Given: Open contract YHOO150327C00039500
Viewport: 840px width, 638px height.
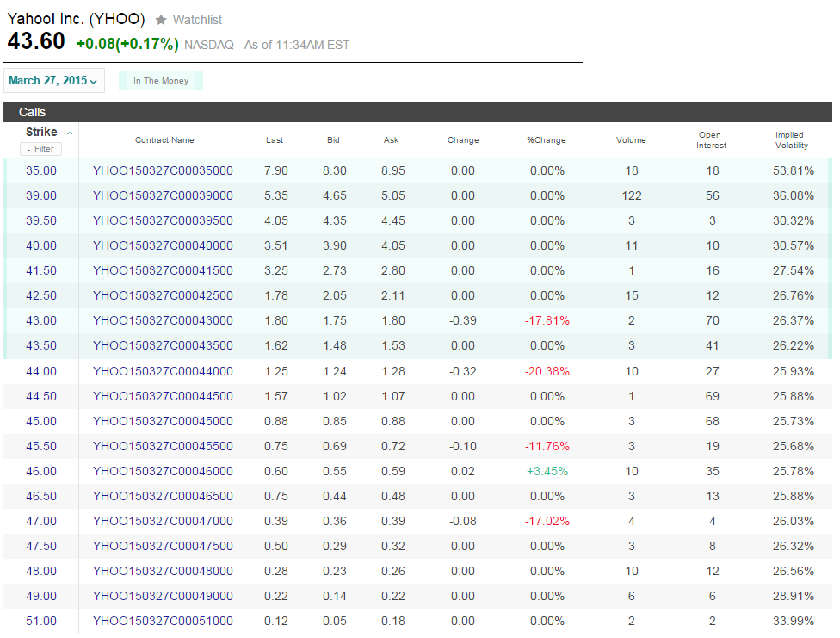Looking at the screenshot, I should click(163, 220).
